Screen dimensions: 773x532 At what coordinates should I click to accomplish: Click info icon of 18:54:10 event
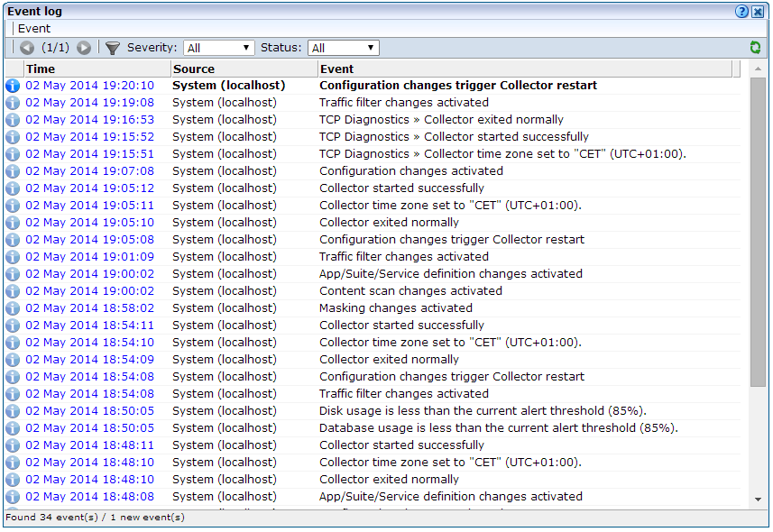(13, 343)
